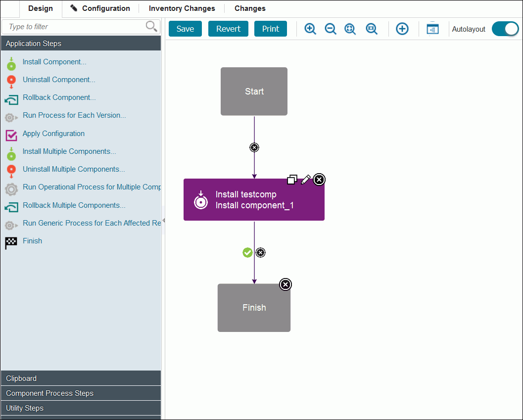The image size is (523, 420).
Task: Save the process design
Action: pyautogui.click(x=185, y=29)
